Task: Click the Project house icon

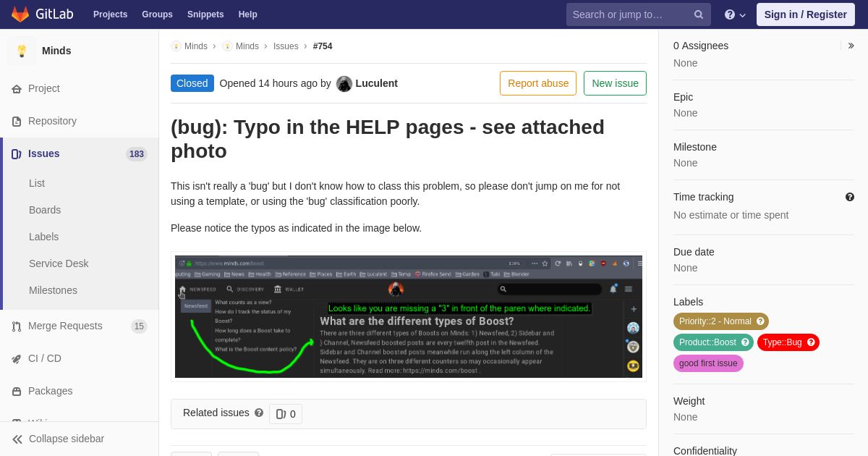Action: coord(17,89)
